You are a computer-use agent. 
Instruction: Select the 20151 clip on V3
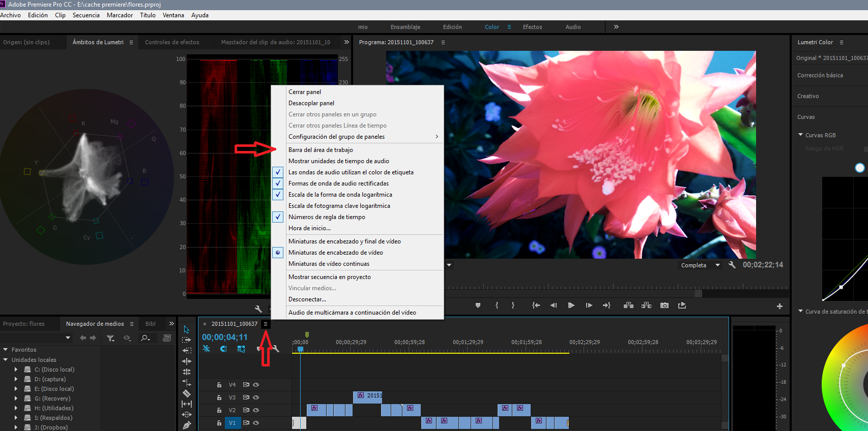[x=368, y=397]
